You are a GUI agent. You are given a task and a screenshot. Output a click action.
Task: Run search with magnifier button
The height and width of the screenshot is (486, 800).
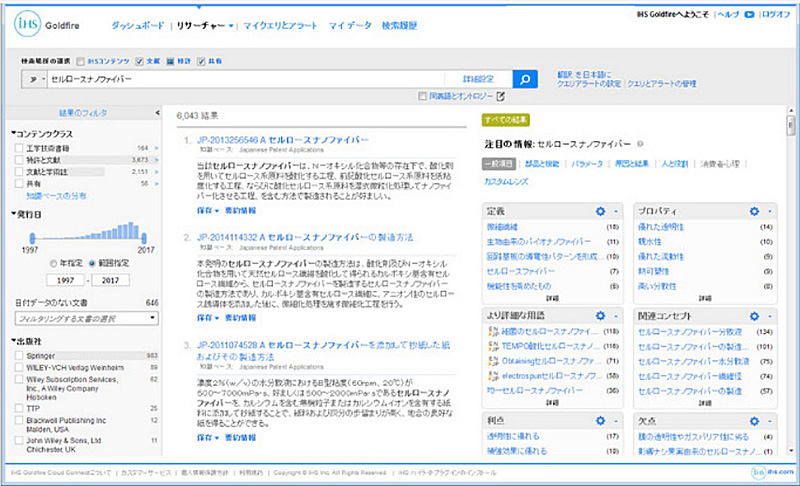tap(525, 79)
